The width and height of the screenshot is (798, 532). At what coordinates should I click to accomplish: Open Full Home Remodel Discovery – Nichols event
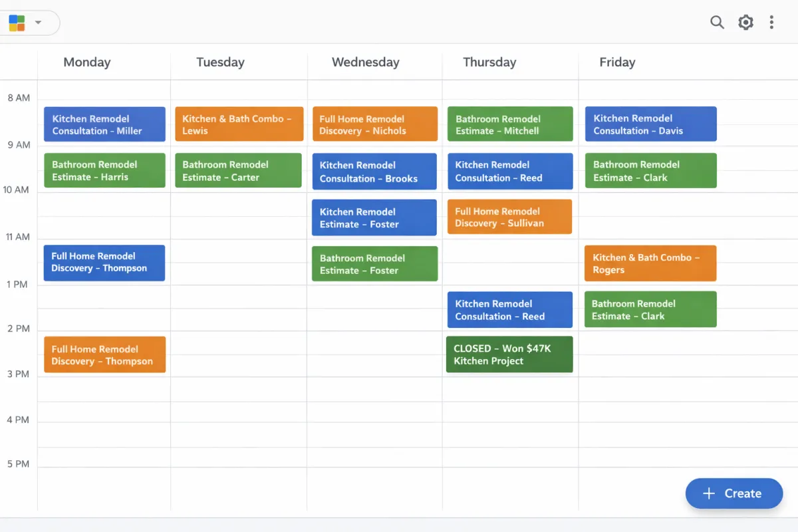pos(375,124)
